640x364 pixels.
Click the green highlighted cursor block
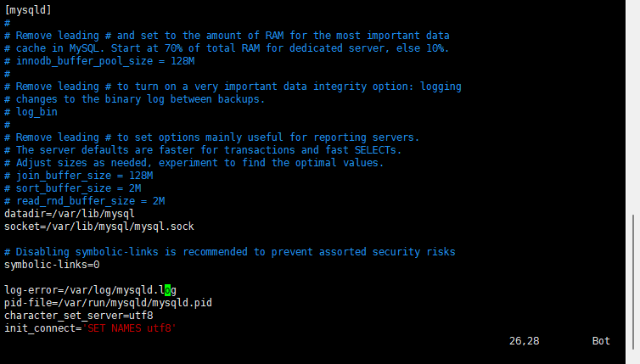coord(167,290)
